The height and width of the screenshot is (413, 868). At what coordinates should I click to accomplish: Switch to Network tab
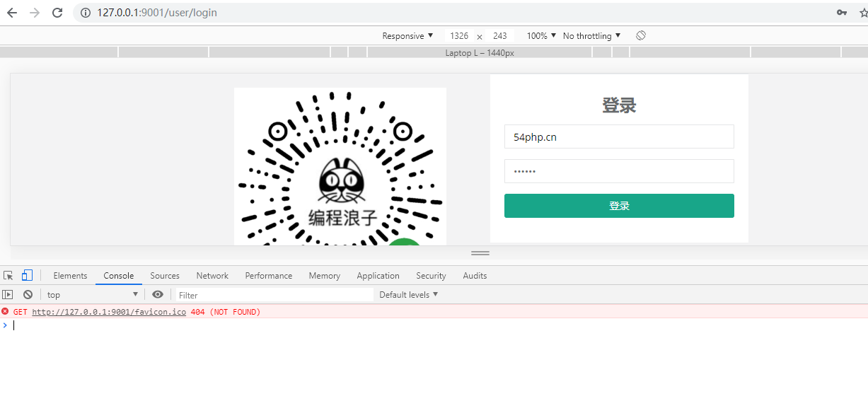[x=212, y=276]
